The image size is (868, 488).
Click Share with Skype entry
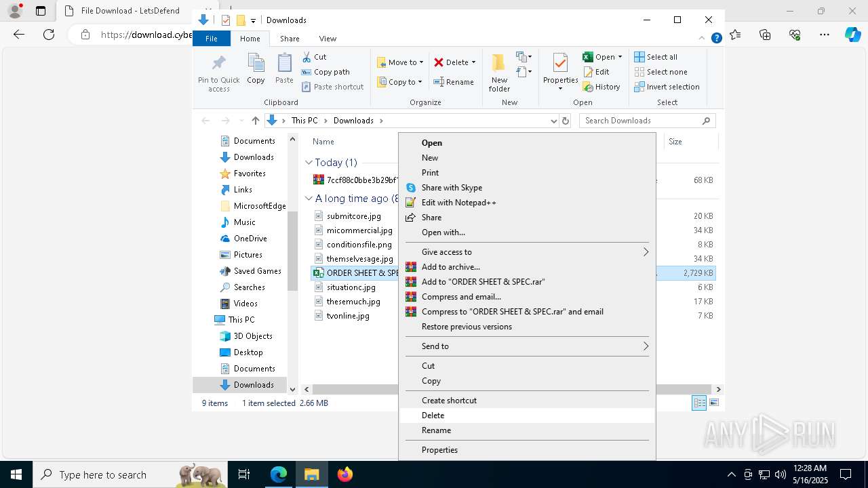(x=526, y=188)
